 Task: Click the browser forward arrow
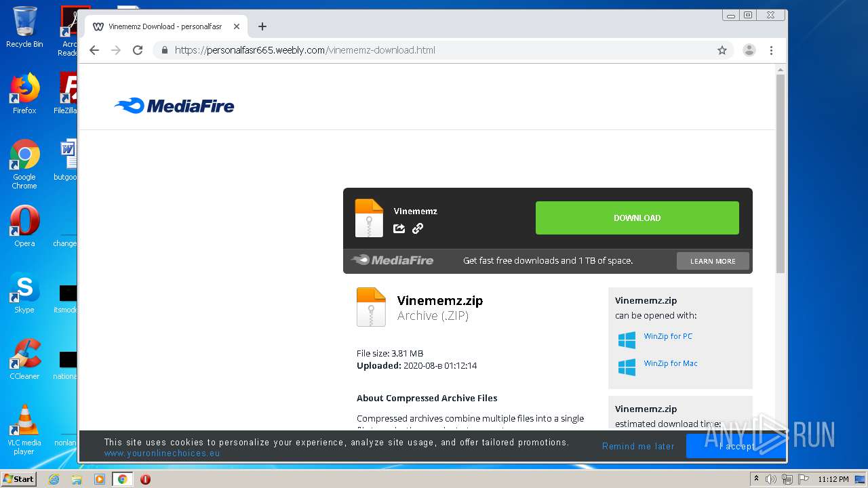tap(116, 50)
